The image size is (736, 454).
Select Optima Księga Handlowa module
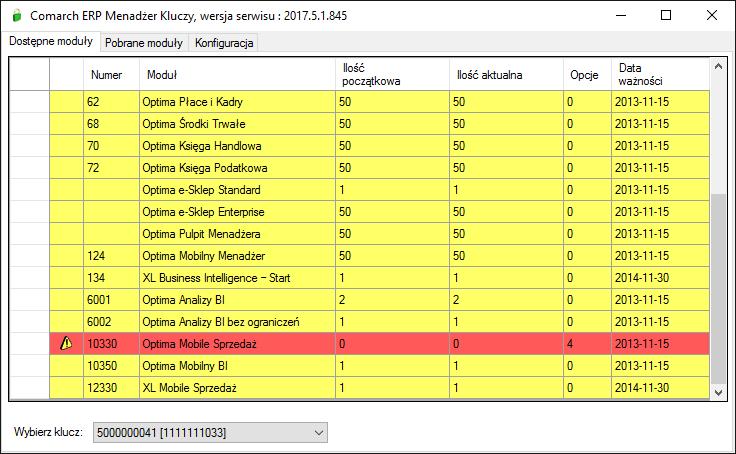coord(237,146)
